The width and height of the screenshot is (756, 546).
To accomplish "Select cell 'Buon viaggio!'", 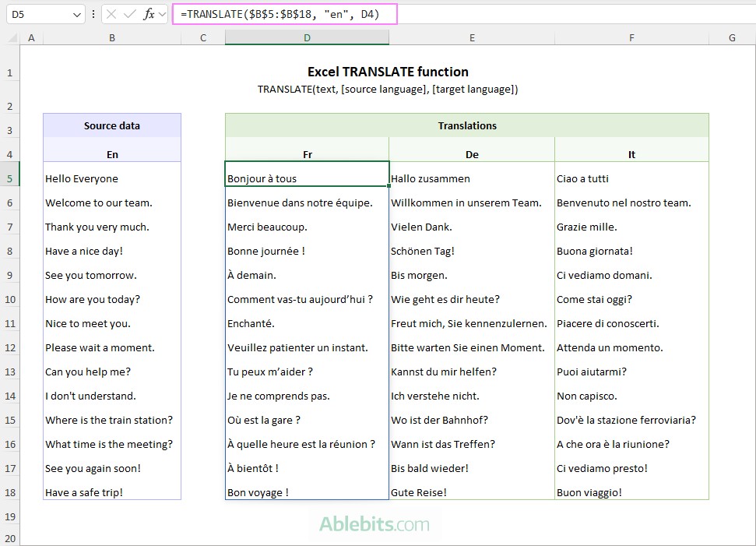I will coord(631,488).
